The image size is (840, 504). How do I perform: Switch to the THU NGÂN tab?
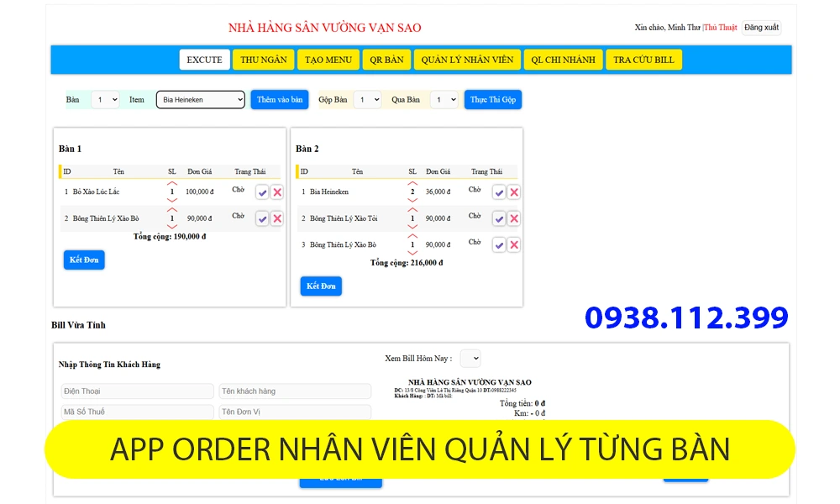click(264, 59)
